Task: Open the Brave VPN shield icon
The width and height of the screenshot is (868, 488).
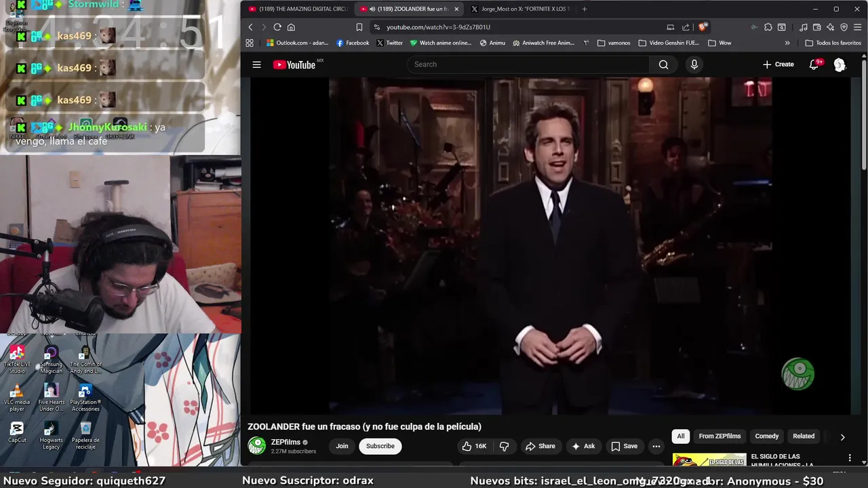Action: pyautogui.click(x=844, y=27)
